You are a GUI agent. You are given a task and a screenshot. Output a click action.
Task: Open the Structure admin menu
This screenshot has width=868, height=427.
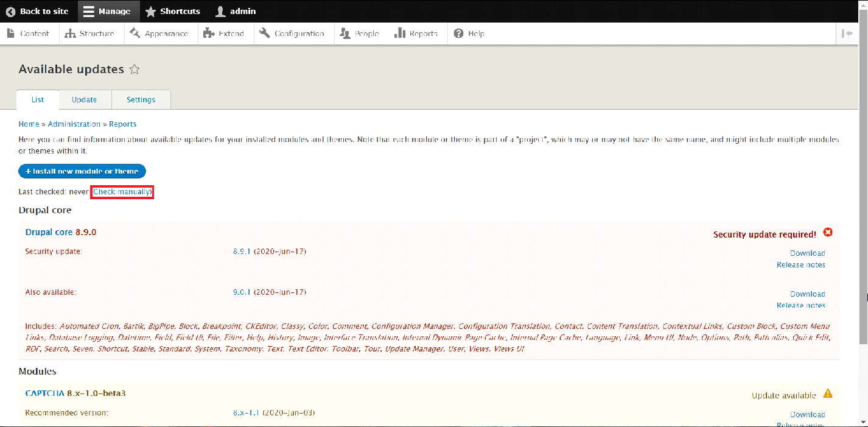pyautogui.click(x=90, y=34)
